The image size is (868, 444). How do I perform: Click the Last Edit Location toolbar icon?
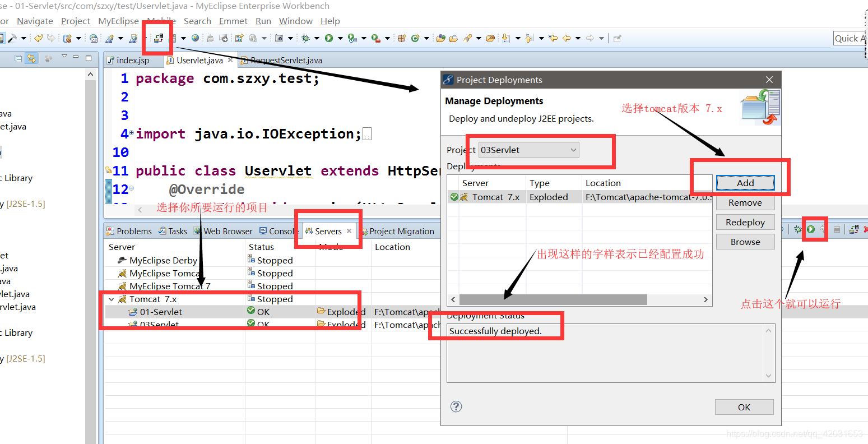553,38
